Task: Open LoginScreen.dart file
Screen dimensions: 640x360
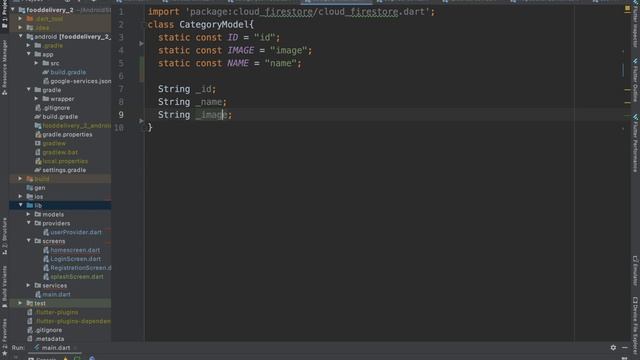Action: pyautogui.click(x=72, y=259)
